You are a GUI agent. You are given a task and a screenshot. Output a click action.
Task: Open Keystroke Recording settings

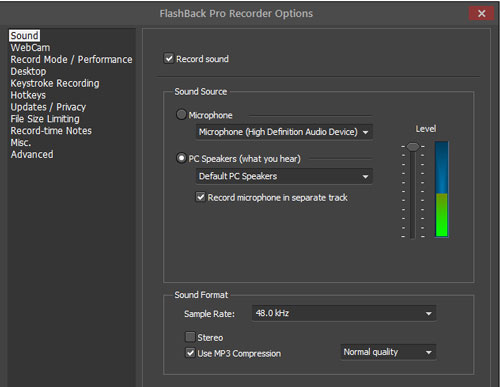pos(55,83)
